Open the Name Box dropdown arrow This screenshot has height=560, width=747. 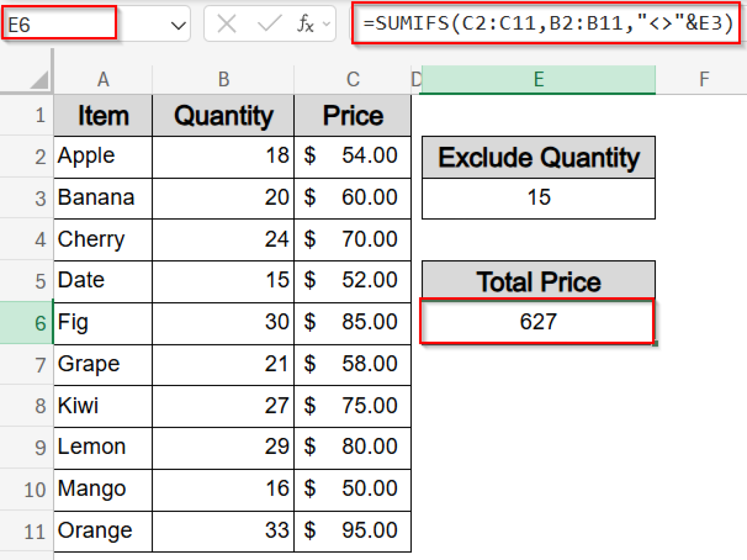click(178, 23)
